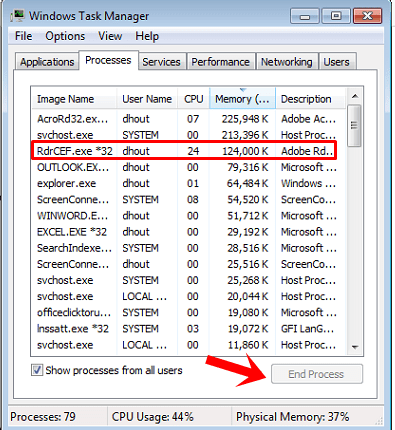
Task: Select the lnssatt.exe *32 process
Action: point(188,329)
